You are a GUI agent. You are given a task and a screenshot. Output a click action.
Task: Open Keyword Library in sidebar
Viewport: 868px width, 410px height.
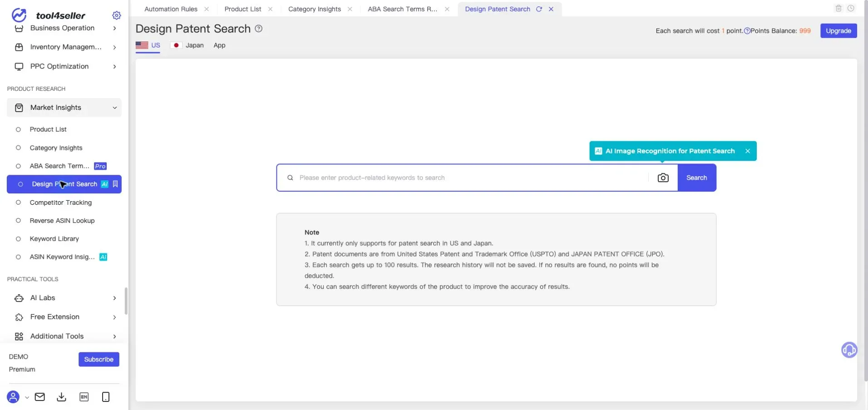(x=54, y=239)
